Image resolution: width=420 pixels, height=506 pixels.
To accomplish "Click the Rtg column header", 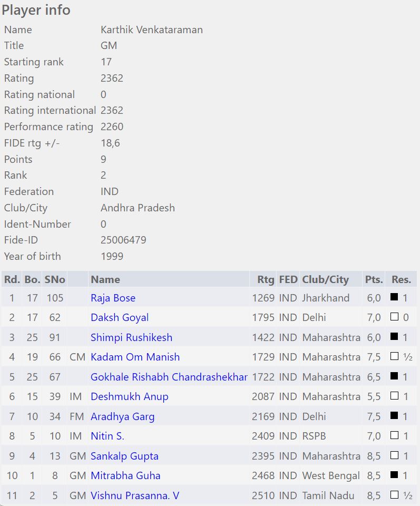I will pyautogui.click(x=266, y=279).
